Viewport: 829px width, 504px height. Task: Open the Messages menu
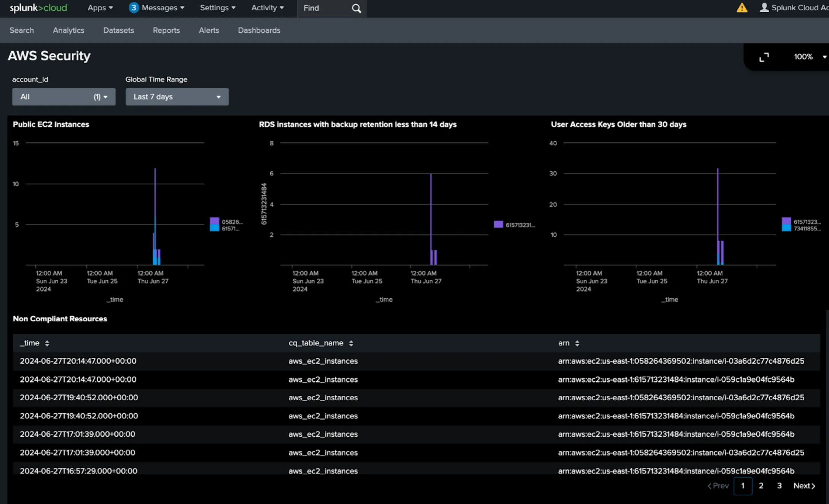tap(163, 8)
